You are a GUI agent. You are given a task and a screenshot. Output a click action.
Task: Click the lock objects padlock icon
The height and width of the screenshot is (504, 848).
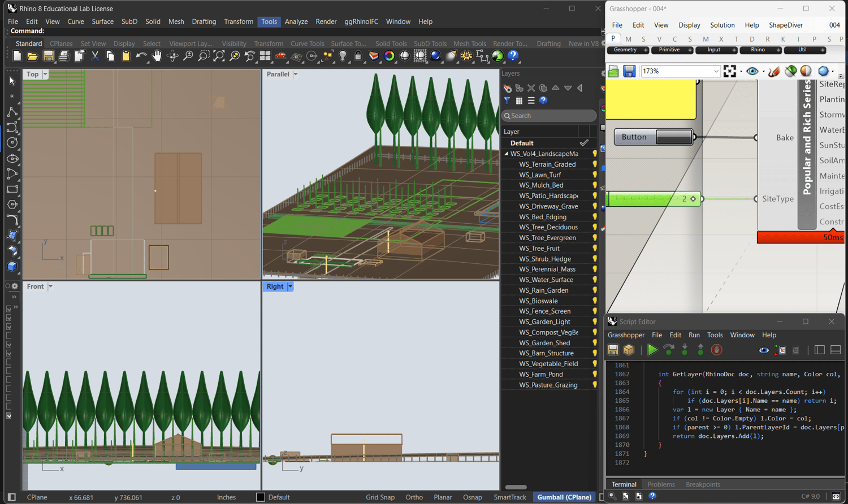[358, 56]
